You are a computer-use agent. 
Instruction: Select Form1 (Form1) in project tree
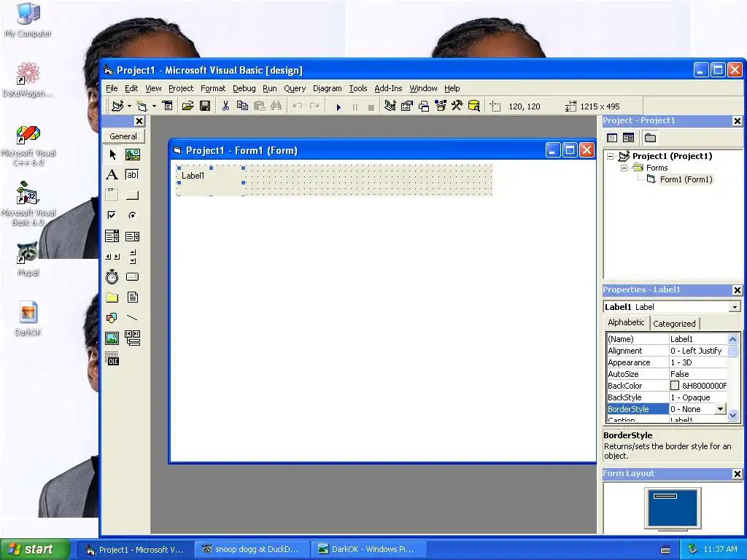click(686, 179)
